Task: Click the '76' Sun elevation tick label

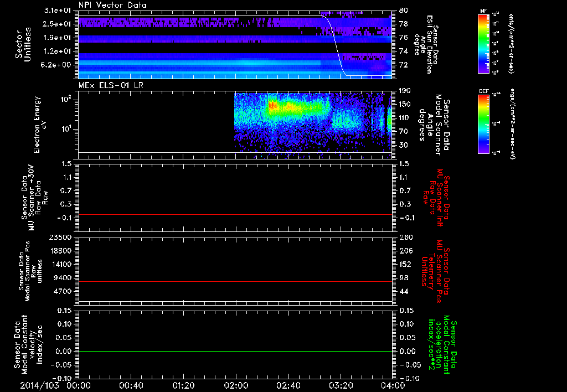Action: point(403,38)
